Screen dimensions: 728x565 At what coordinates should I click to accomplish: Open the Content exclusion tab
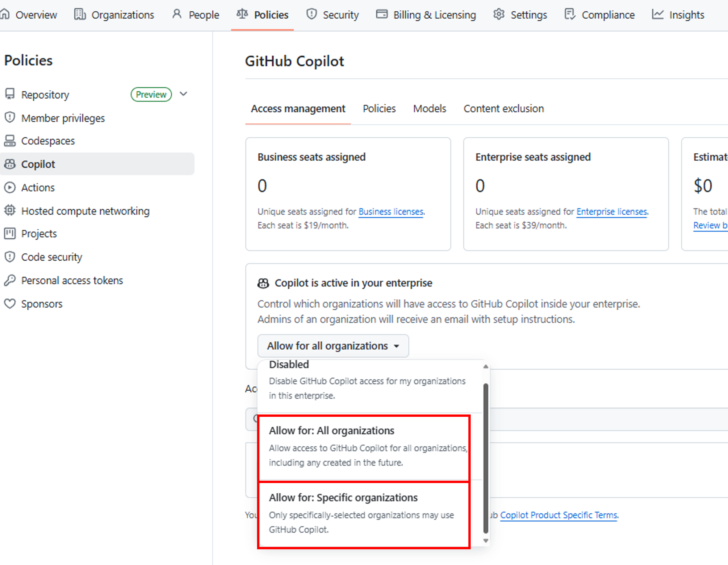(503, 109)
